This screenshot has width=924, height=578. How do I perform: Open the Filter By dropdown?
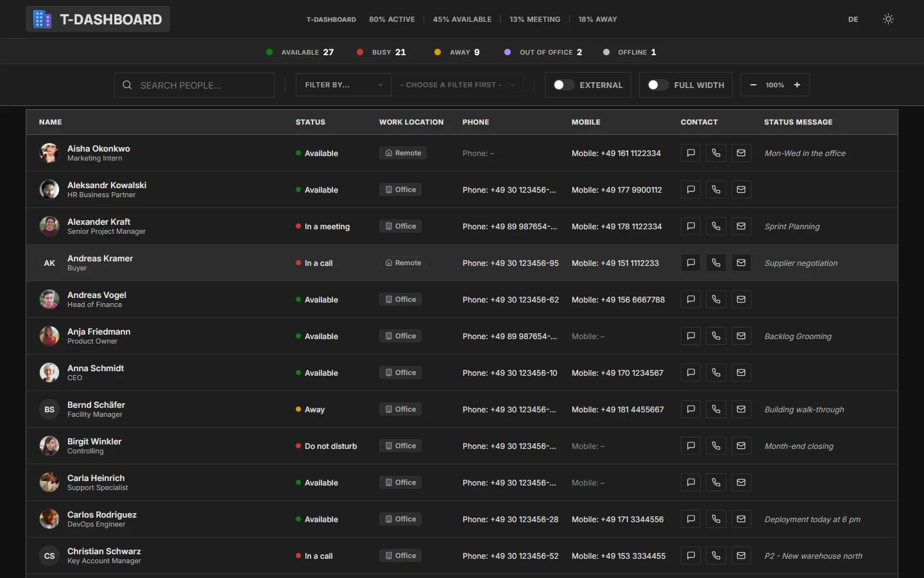click(343, 85)
